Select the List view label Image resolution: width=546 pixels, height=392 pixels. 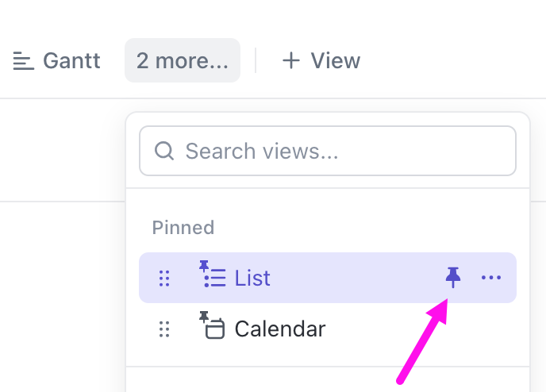click(252, 278)
